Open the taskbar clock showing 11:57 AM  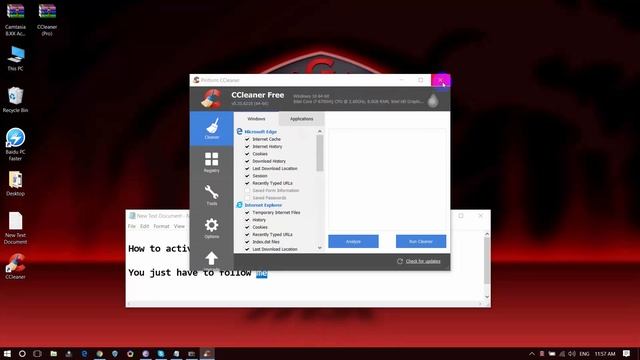click(605, 353)
